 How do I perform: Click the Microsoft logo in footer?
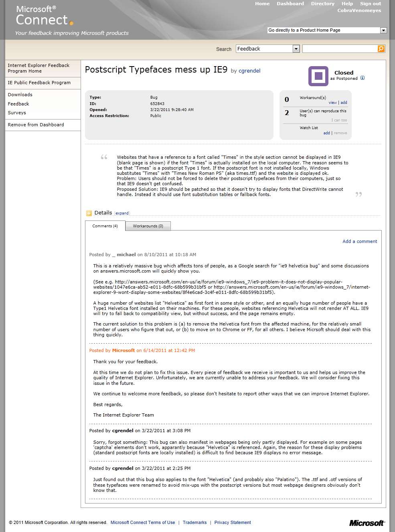(367, 523)
